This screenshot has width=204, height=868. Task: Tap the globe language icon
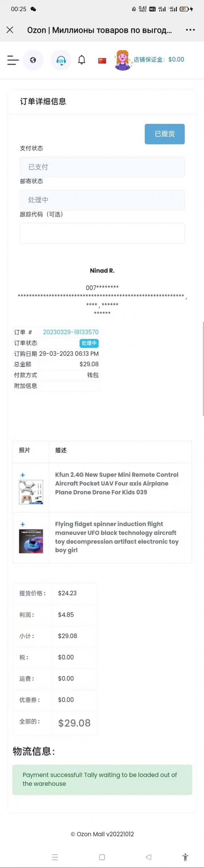[33, 60]
